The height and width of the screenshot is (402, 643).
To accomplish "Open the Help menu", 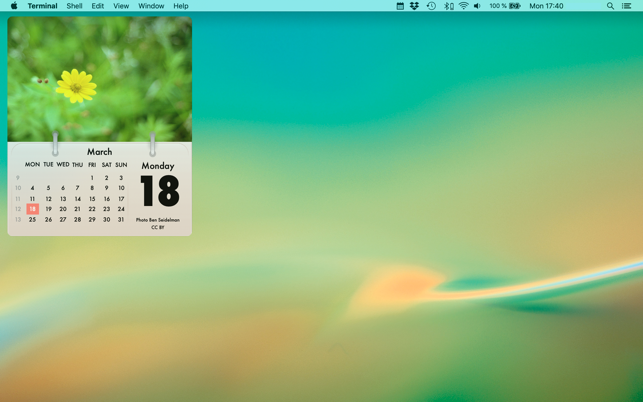I will pos(181,6).
